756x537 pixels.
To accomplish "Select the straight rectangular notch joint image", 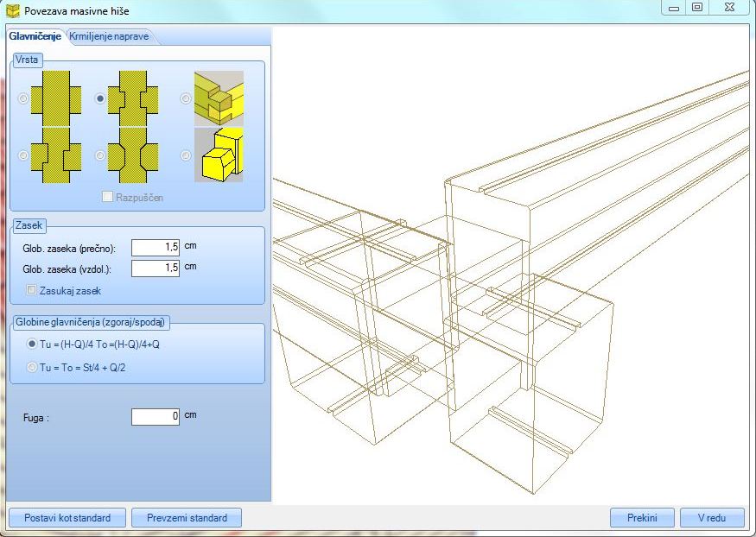I will click(x=54, y=98).
